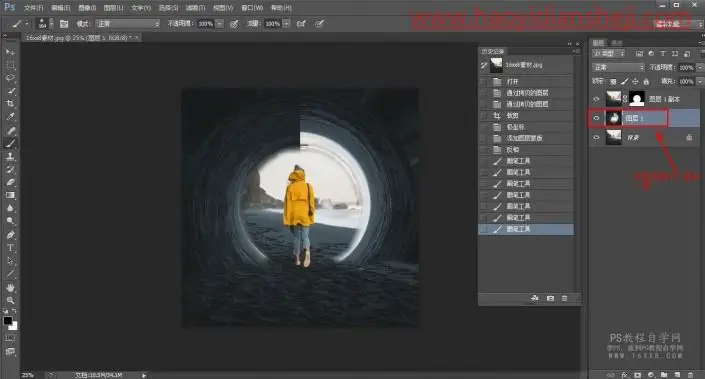Change screen mode via toolbox icon
Image resolution: width=705 pixels, height=379 pixels.
pyautogui.click(x=10, y=352)
